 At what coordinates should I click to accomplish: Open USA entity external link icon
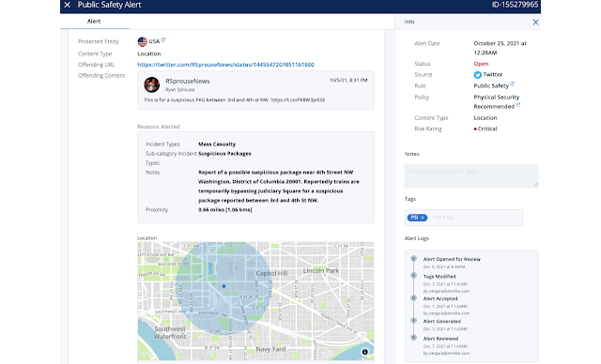(x=163, y=39)
